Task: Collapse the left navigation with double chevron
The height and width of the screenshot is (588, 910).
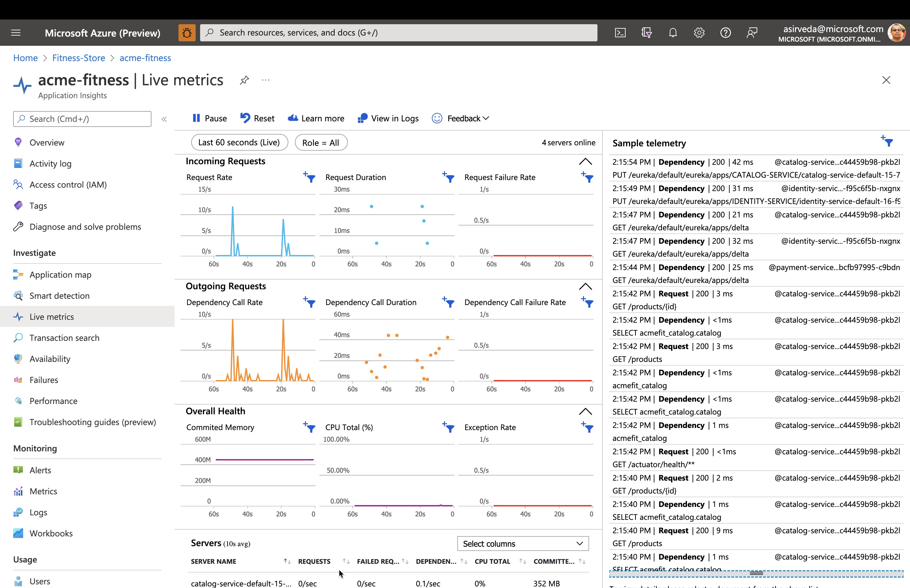Action: coord(164,119)
